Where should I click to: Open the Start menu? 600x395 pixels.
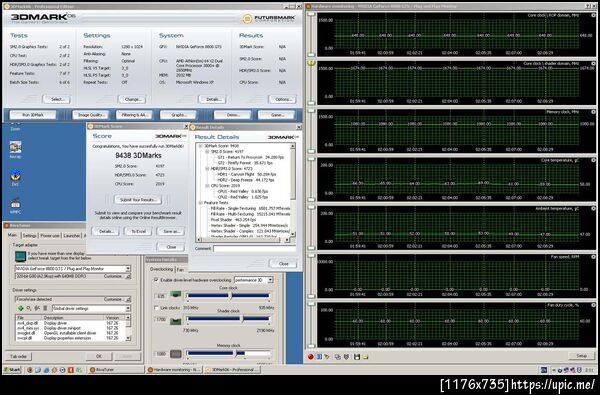pyautogui.click(x=12, y=370)
